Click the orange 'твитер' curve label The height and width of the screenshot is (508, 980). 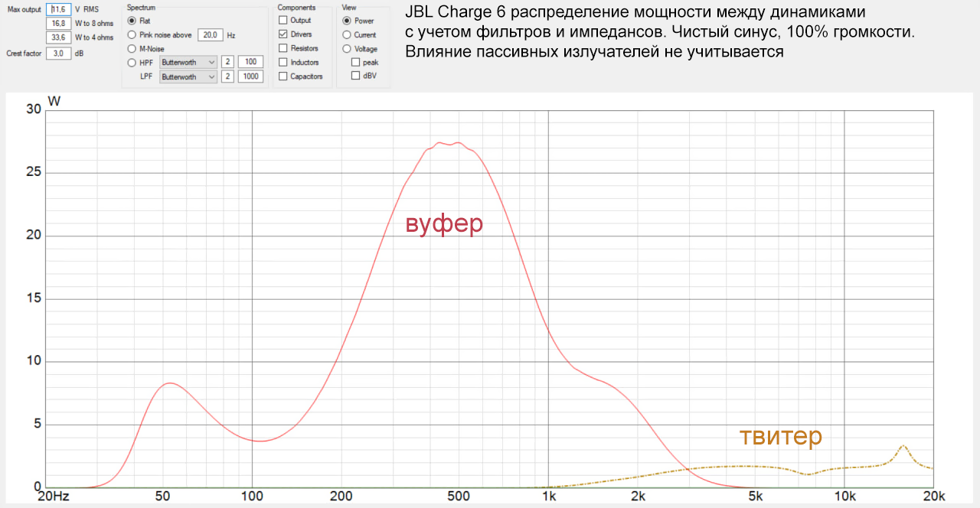pyautogui.click(x=781, y=437)
